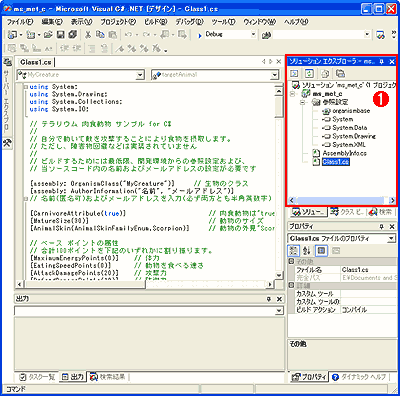Switch to the クラス ビュー tab

click(347, 212)
